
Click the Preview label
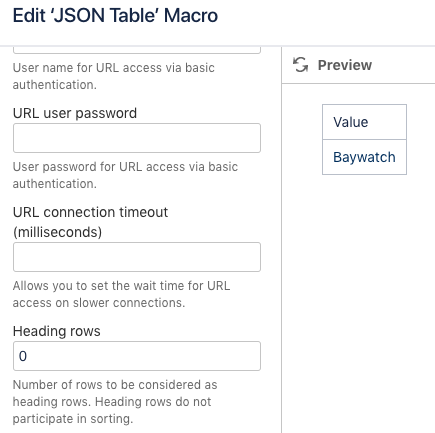(x=345, y=65)
